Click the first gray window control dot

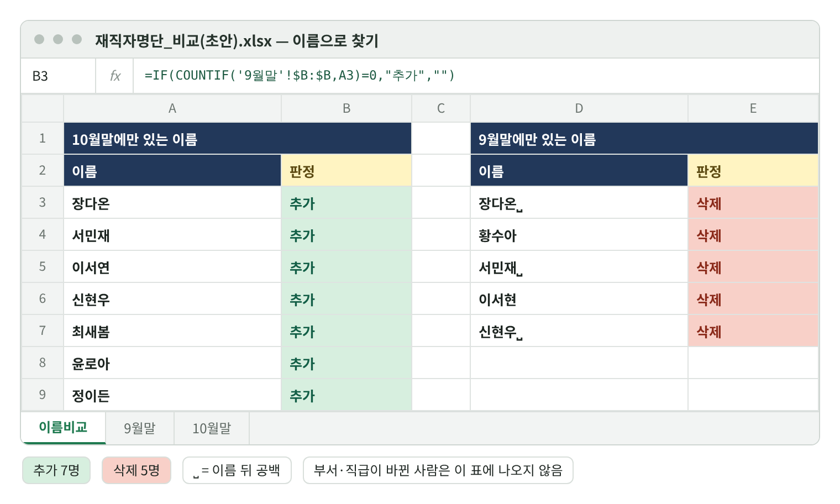(x=39, y=39)
